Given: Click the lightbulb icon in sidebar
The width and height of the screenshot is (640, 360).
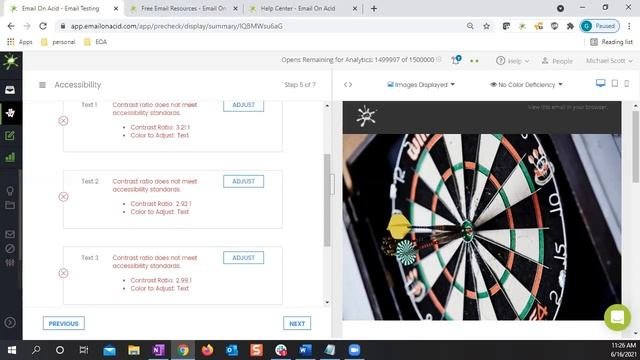Looking at the screenshot, I should (10, 191).
